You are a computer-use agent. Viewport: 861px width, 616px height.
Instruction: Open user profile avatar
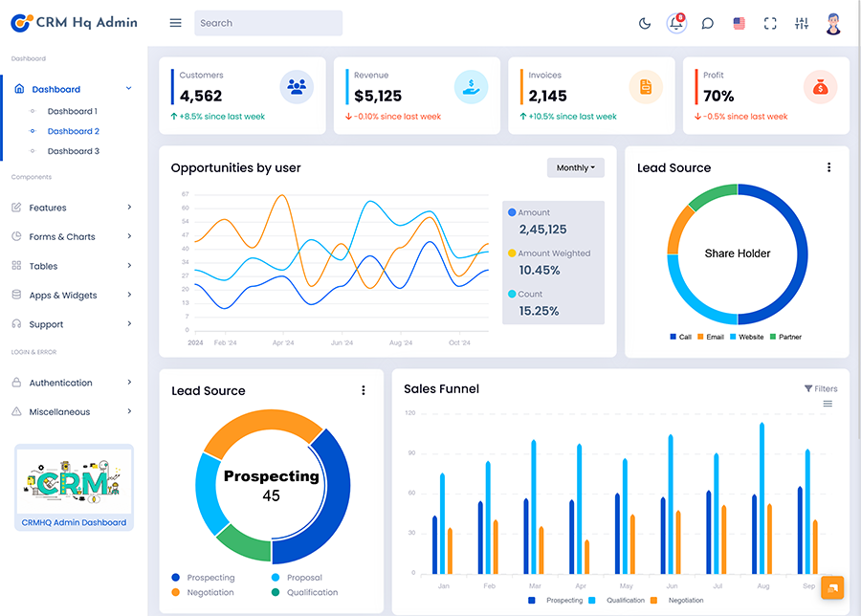pyautogui.click(x=833, y=24)
